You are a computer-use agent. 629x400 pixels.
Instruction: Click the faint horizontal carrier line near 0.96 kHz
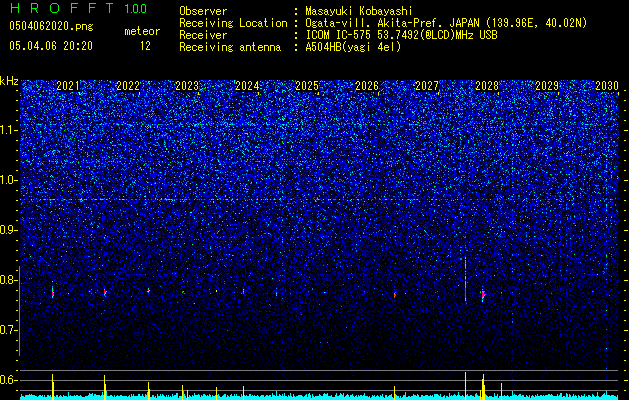[319, 199]
